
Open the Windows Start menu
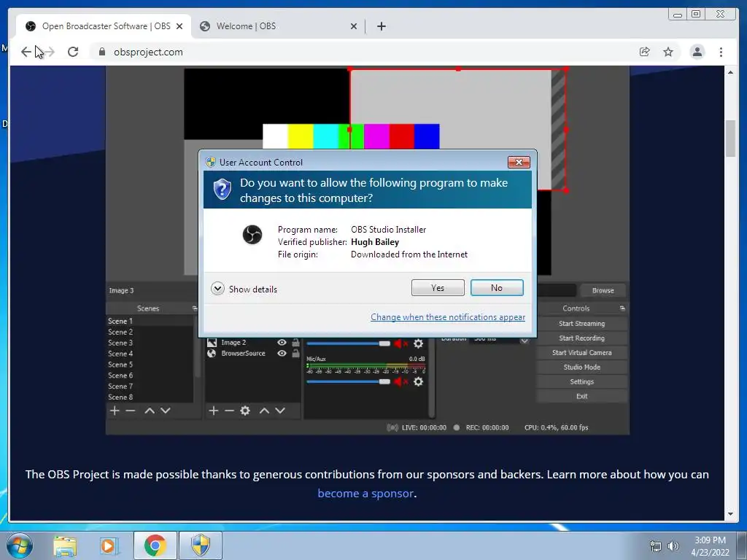point(20,545)
